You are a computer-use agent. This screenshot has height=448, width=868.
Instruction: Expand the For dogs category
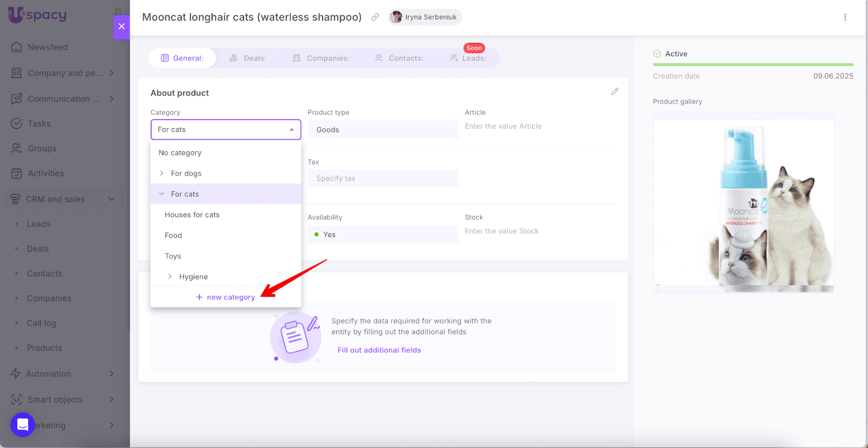coord(162,174)
